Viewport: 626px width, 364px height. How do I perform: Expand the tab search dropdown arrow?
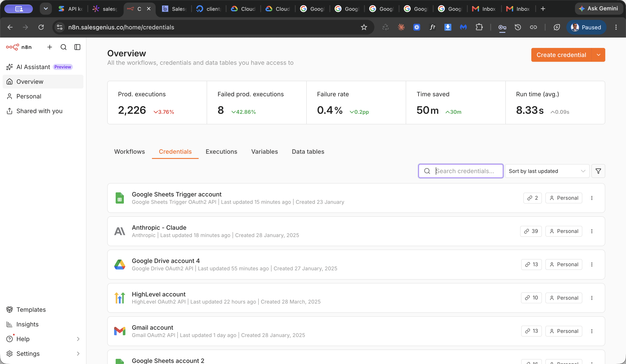46,9
